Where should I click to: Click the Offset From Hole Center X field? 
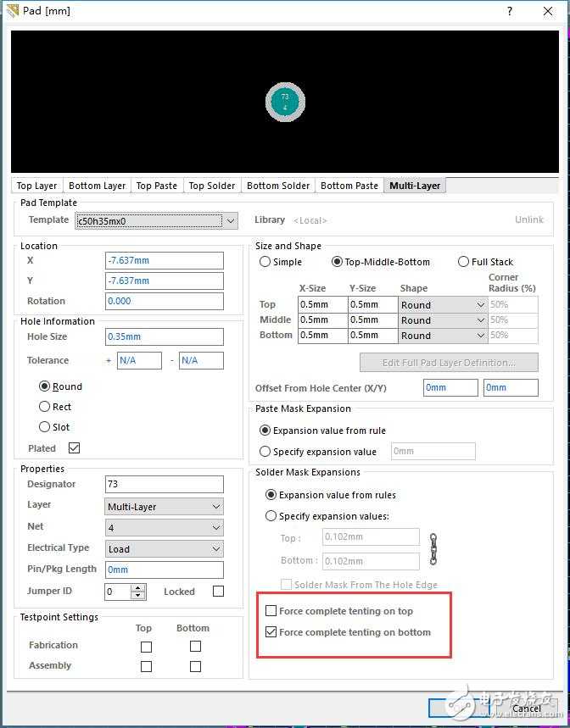pyautogui.click(x=450, y=387)
